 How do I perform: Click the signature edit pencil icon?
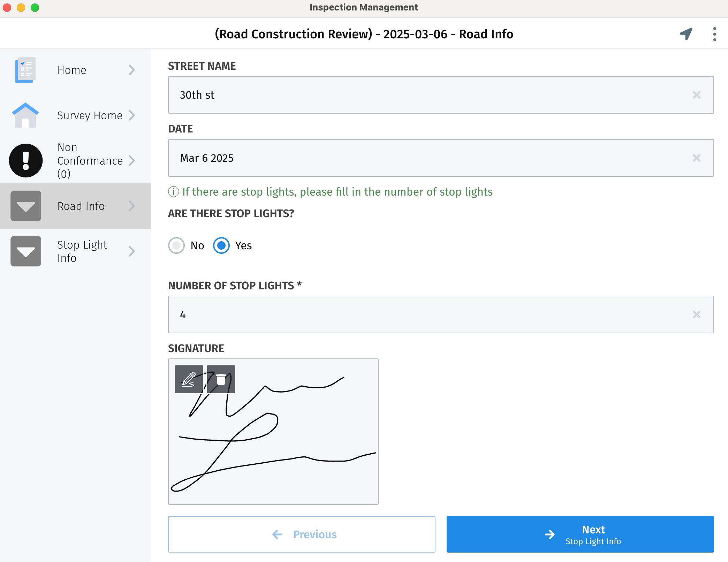tap(189, 379)
